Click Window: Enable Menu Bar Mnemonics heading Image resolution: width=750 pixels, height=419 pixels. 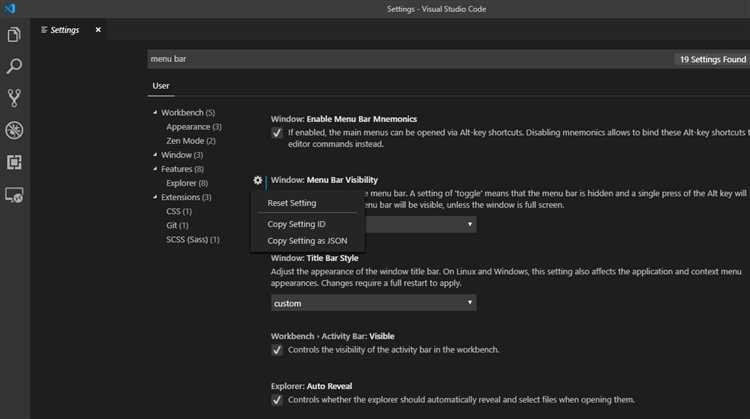[x=344, y=119]
